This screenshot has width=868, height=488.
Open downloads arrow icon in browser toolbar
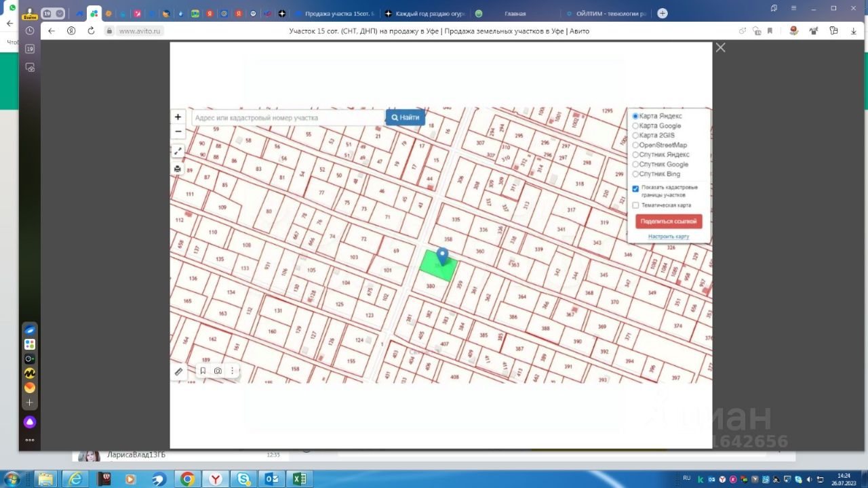coord(853,31)
